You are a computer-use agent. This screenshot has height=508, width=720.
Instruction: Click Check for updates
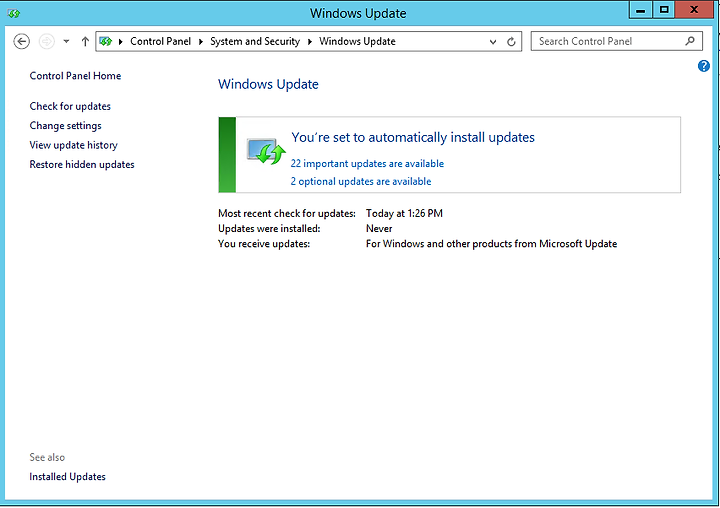click(x=70, y=106)
